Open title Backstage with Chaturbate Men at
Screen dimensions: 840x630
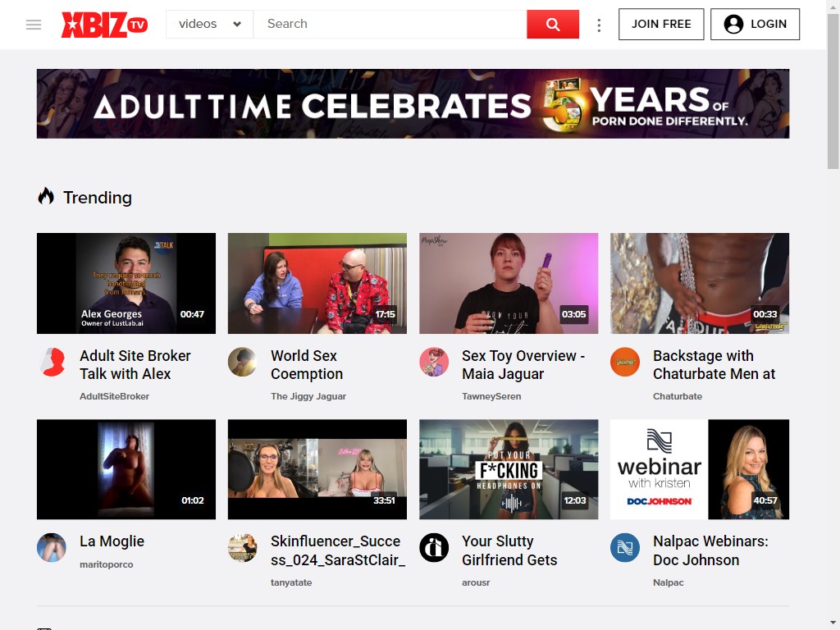[x=714, y=365]
